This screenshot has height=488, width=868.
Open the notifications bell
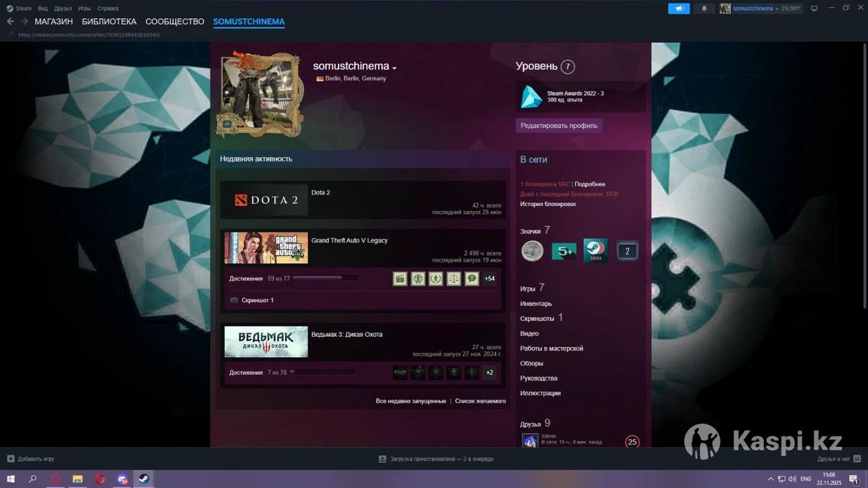point(705,9)
